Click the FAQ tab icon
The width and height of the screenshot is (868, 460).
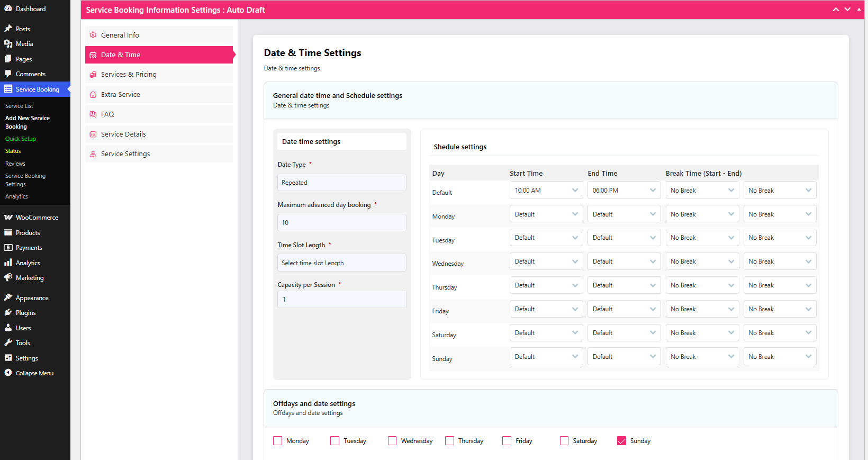[93, 114]
